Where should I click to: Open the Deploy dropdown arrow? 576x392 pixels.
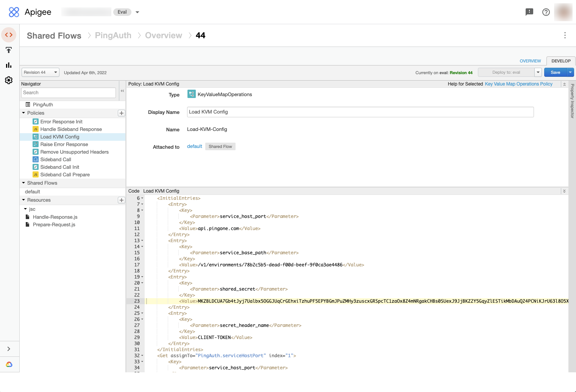tap(538, 72)
